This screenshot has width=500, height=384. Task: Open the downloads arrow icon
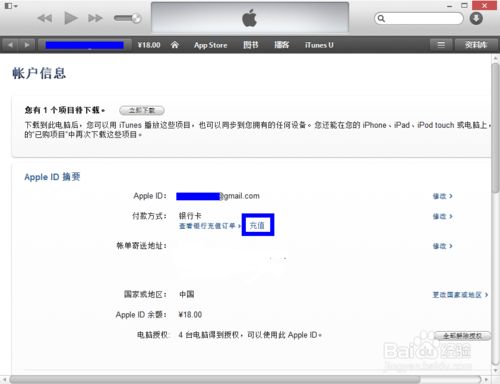pos(476,18)
